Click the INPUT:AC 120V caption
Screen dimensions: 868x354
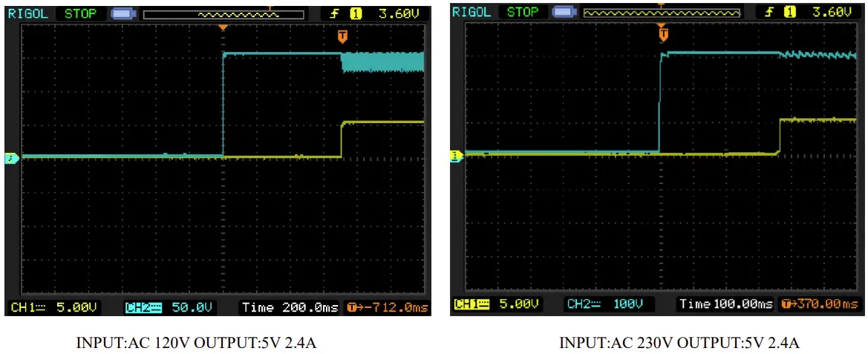click(x=195, y=343)
